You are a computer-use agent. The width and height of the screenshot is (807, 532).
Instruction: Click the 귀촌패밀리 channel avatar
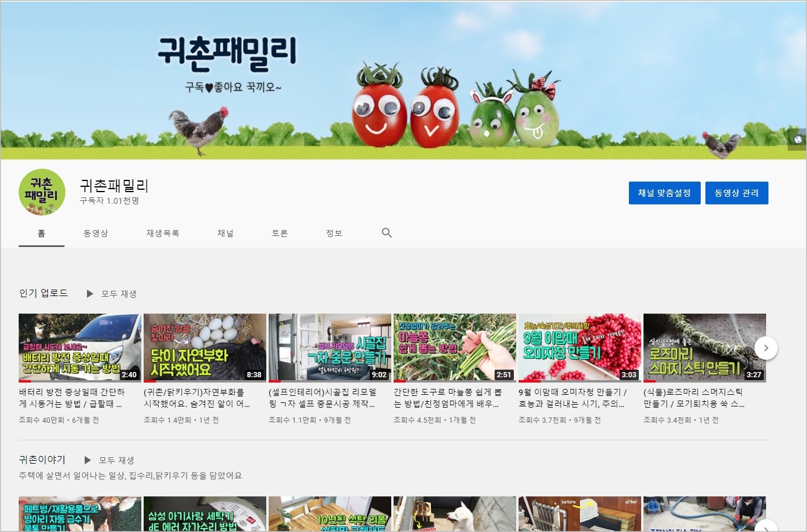pyautogui.click(x=42, y=193)
